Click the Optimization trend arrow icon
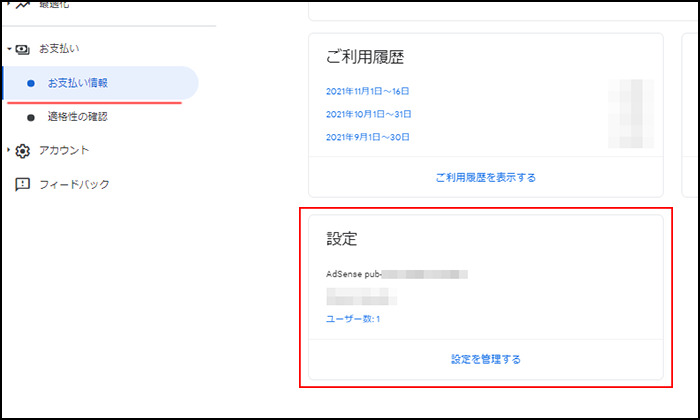Viewport: 700px width, 420px height. pos(22,8)
